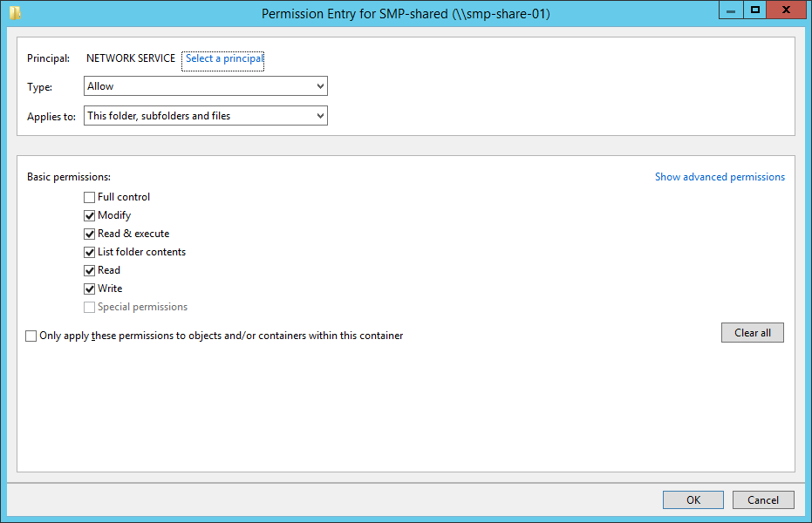Screen dimensions: 812x523
Task: Disable List folder contents permission
Action: pyautogui.click(x=90, y=253)
